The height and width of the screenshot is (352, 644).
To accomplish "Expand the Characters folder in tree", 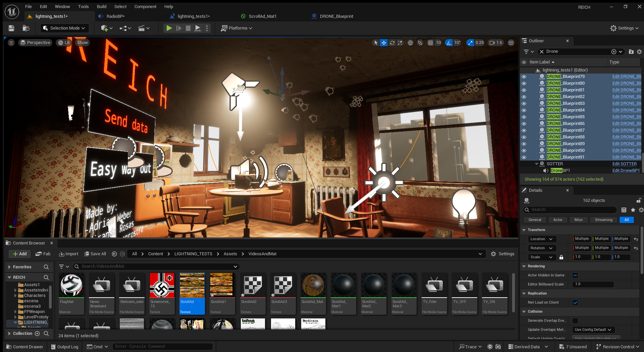I will (x=15, y=296).
